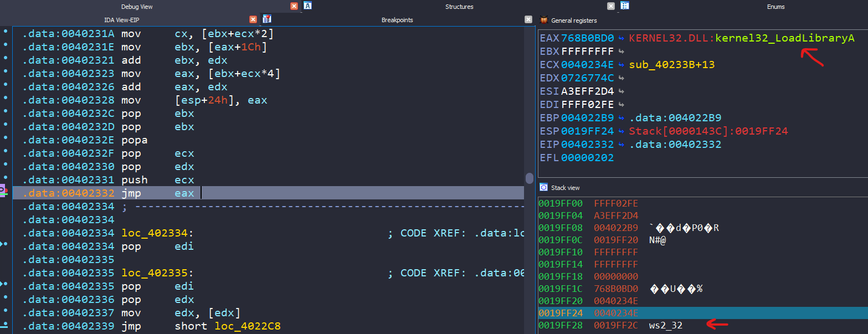Select stack row 0019FF18 value 00000000
Image resolution: width=868 pixels, height=334 pixels.
tap(616, 276)
